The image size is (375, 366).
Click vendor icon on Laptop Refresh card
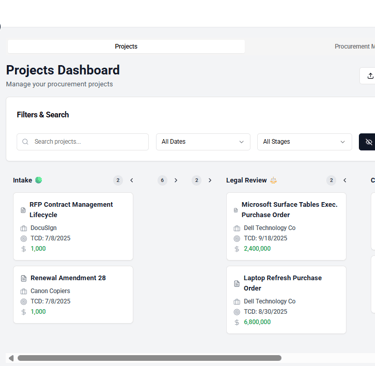coord(237,301)
